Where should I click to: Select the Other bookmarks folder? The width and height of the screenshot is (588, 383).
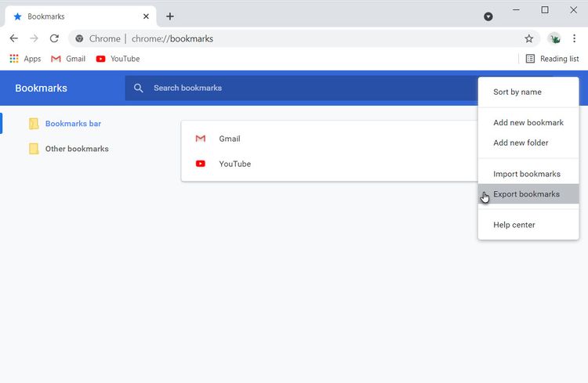pyautogui.click(x=69, y=149)
